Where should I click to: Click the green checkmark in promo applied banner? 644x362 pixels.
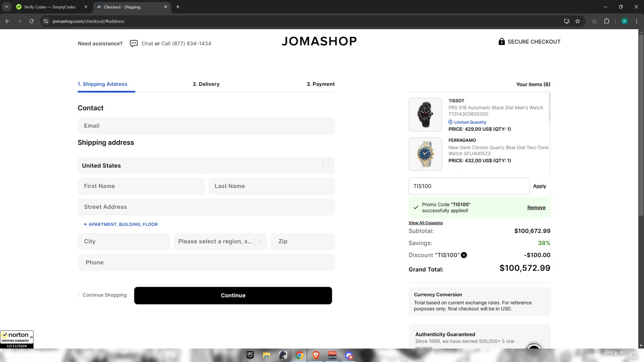tap(416, 208)
